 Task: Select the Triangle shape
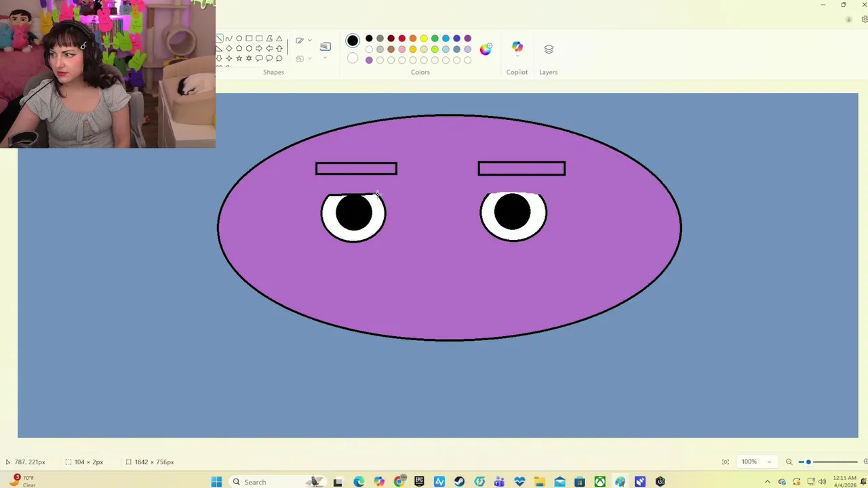point(279,39)
